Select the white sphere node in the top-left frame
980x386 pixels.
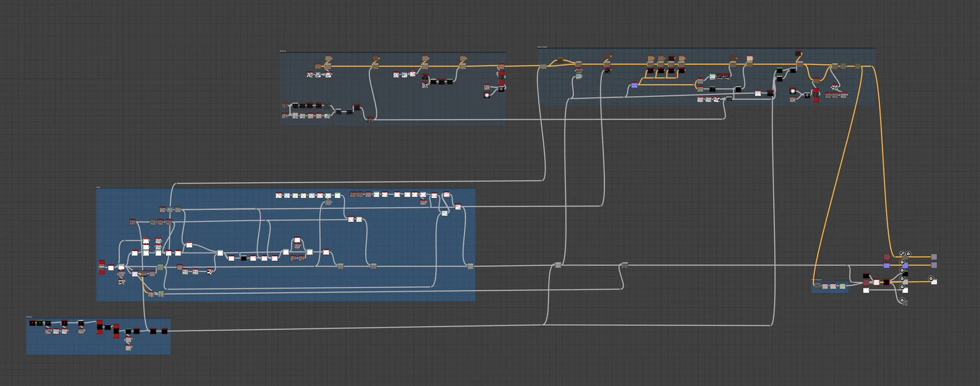pyautogui.click(x=487, y=94)
